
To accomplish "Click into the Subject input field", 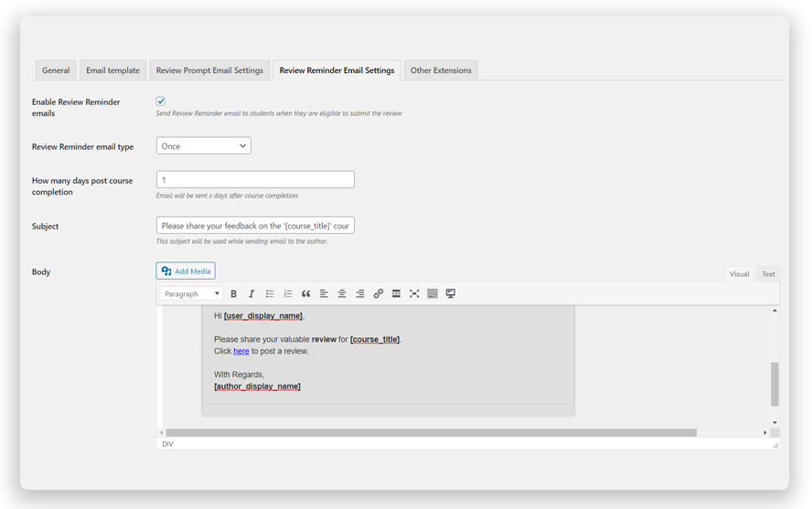I will click(x=255, y=226).
